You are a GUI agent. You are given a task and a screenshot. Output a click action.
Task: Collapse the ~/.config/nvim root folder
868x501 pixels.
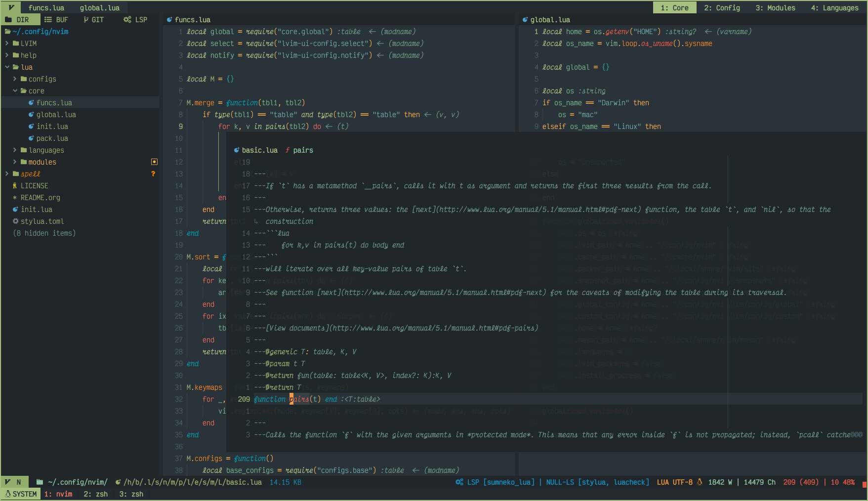pyautogui.click(x=37, y=32)
